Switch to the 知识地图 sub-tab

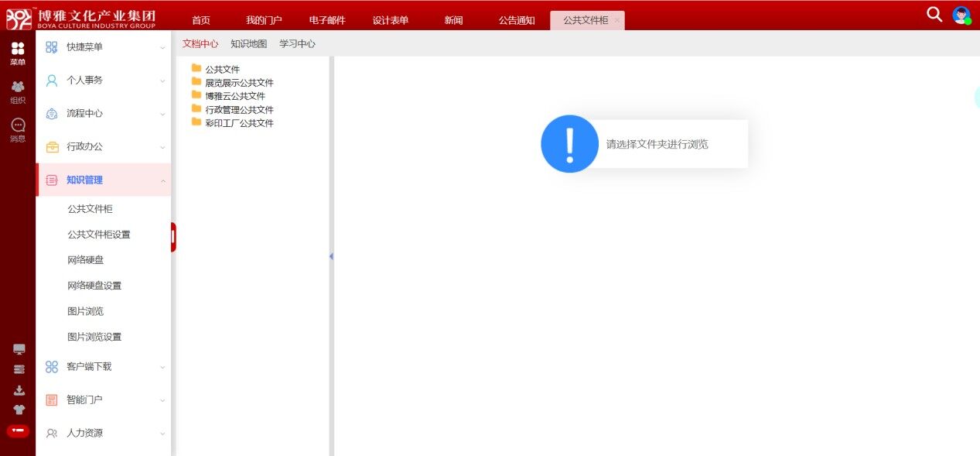click(x=248, y=44)
